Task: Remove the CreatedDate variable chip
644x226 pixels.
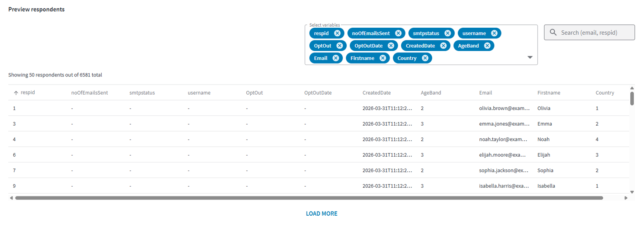Action: click(x=443, y=46)
